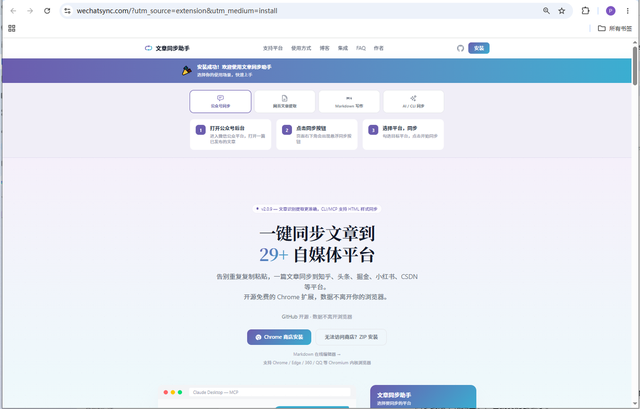The width and height of the screenshot is (640, 409).
Task: Click the browser forward arrow
Action: [x=30, y=11]
